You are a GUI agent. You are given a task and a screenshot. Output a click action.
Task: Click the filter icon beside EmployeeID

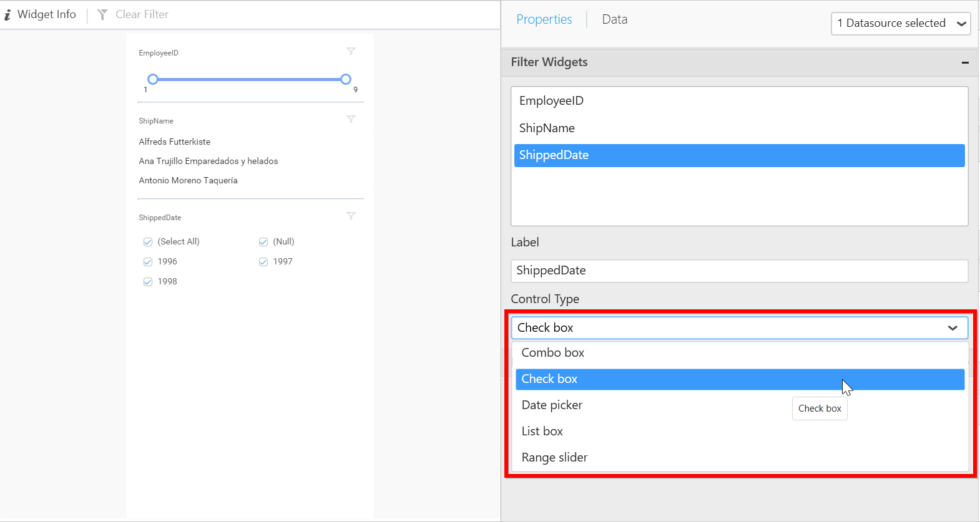pos(351,51)
